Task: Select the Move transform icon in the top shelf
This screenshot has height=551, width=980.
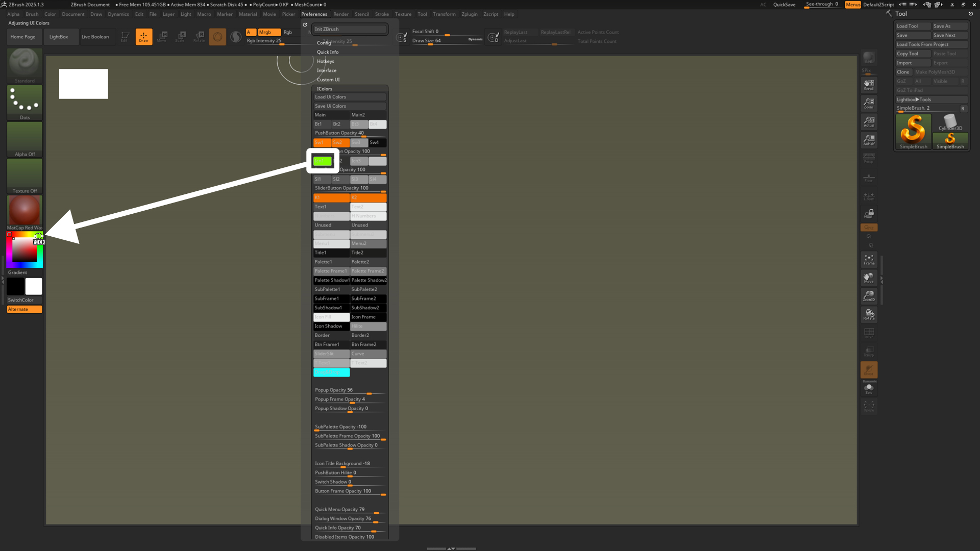Action: [x=162, y=37]
